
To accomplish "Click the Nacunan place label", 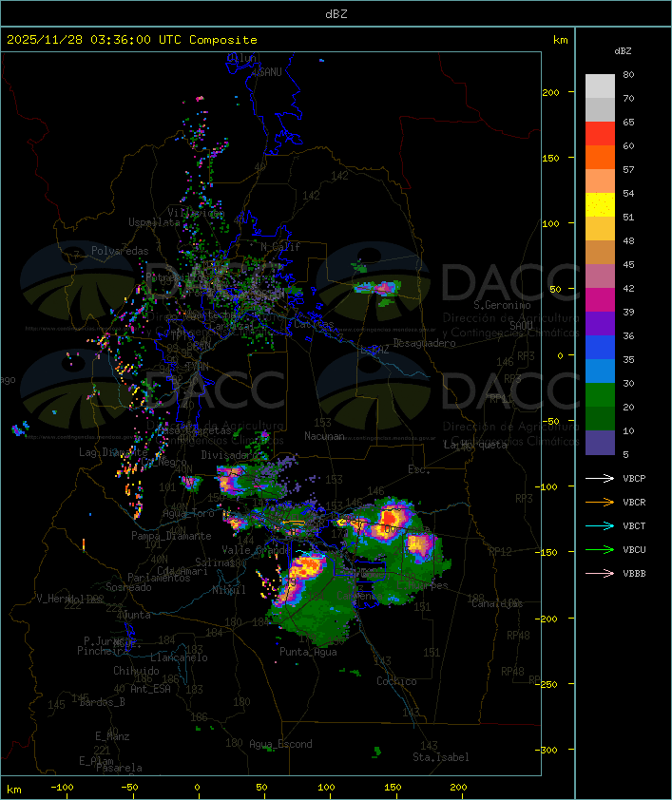I will pos(324,436).
